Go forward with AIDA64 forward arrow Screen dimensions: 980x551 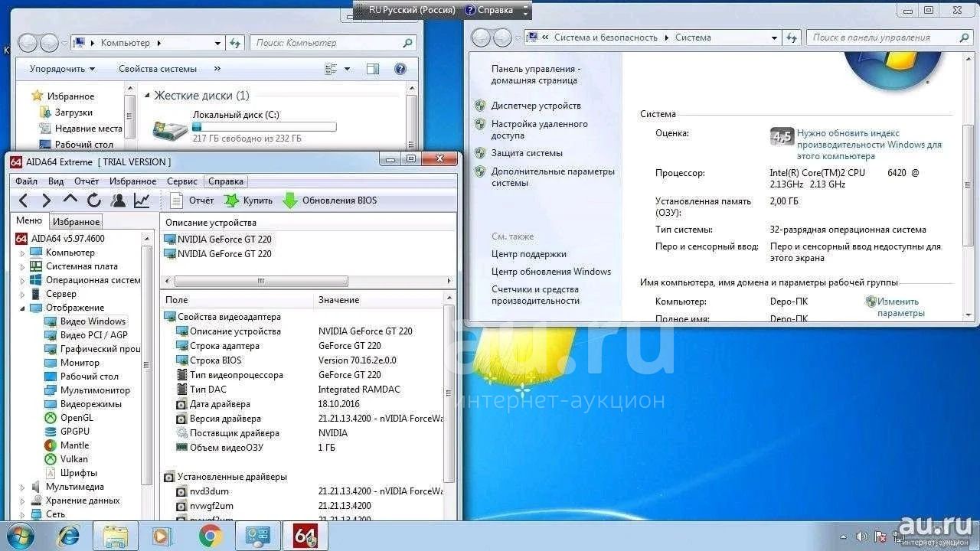[47, 201]
